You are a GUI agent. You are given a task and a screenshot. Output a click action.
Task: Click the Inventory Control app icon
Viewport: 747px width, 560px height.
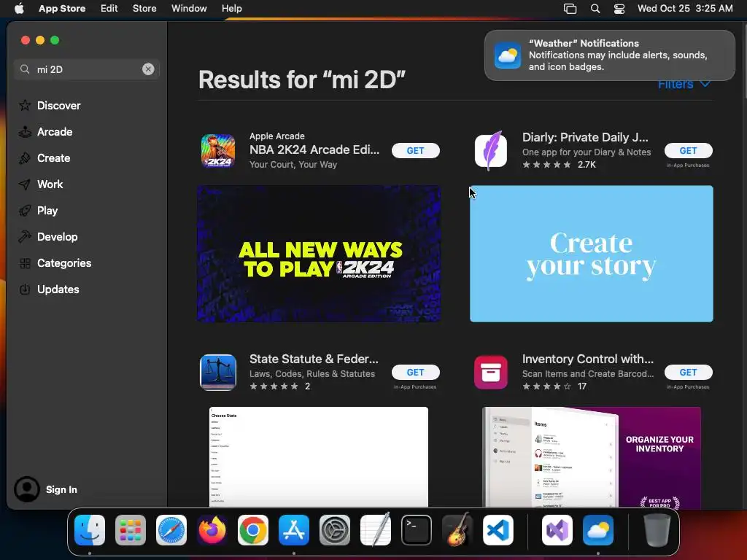click(491, 373)
